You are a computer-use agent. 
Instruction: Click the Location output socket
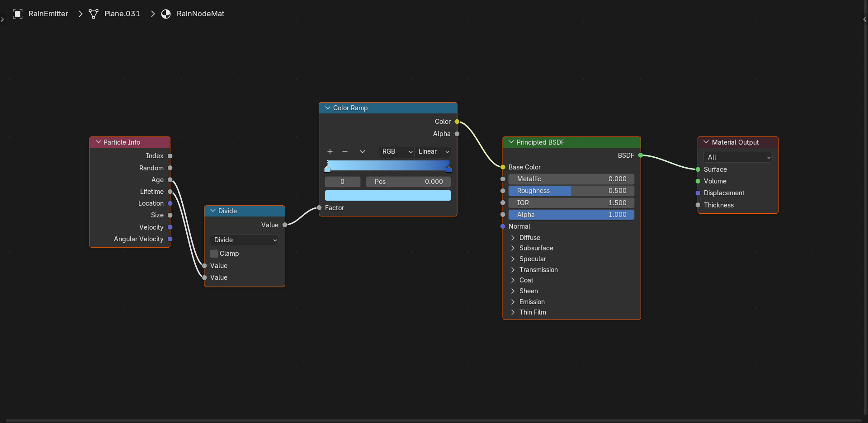170,203
